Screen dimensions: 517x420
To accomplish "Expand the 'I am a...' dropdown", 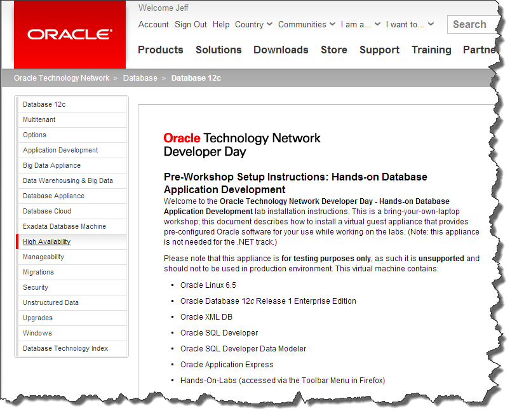I will [x=361, y=24].
